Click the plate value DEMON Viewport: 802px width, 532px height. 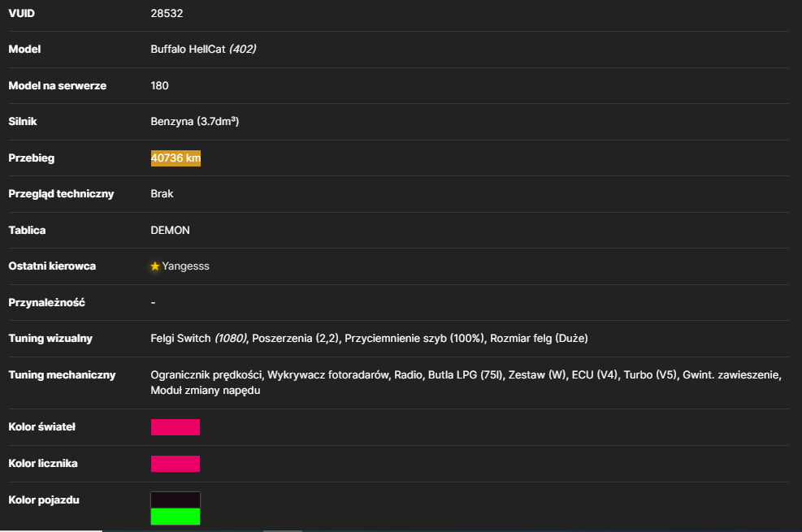click(170, 231)
